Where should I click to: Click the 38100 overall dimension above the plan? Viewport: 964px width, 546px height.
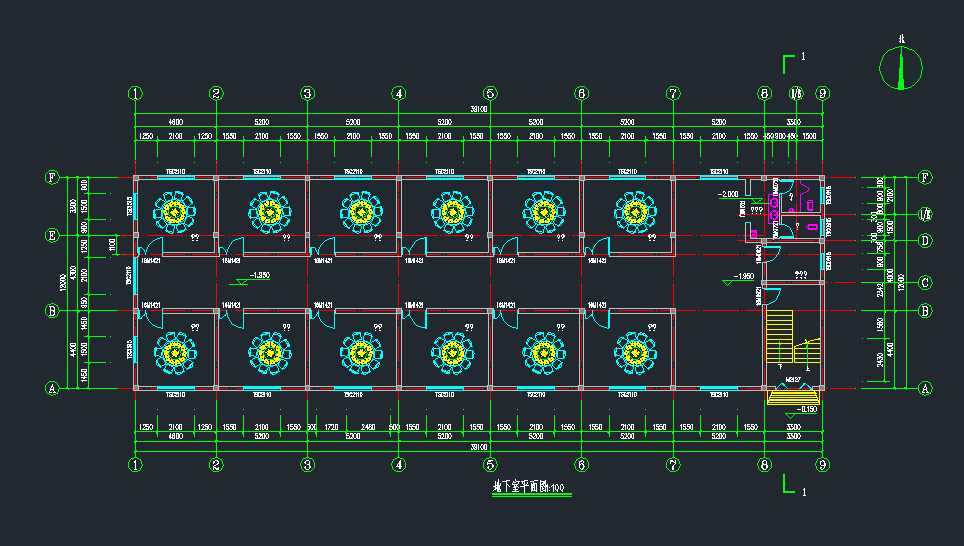tap(479, 109)
